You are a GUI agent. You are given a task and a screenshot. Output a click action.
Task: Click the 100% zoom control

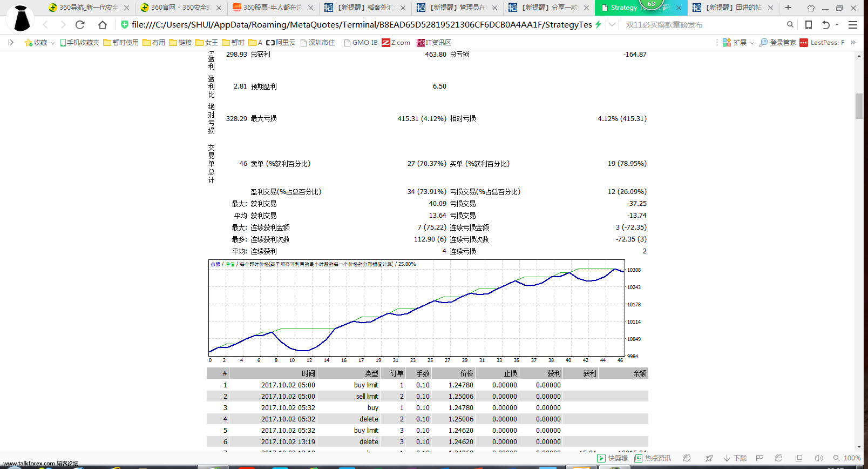[847, 458]
